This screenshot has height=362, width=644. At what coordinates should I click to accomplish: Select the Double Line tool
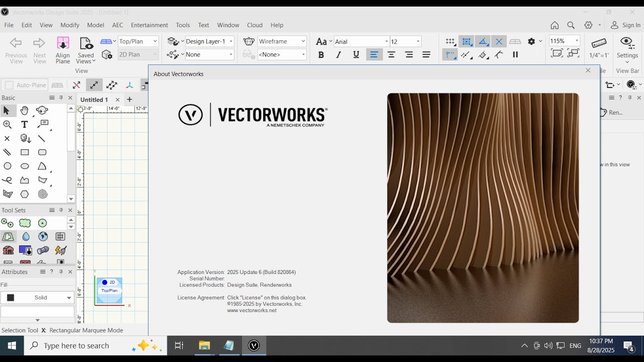[7, 152]
